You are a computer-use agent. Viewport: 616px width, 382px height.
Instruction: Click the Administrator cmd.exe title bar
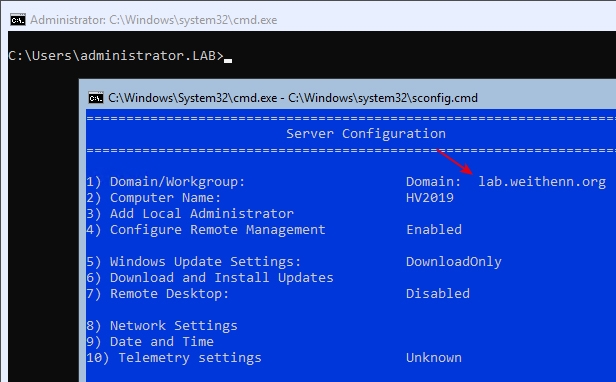312,20
